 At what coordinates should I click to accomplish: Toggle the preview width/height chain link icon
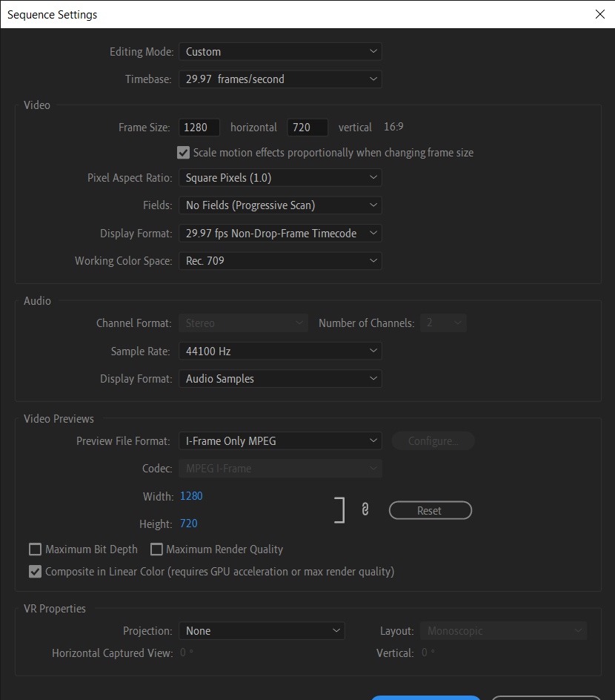[x=365, y=509]
